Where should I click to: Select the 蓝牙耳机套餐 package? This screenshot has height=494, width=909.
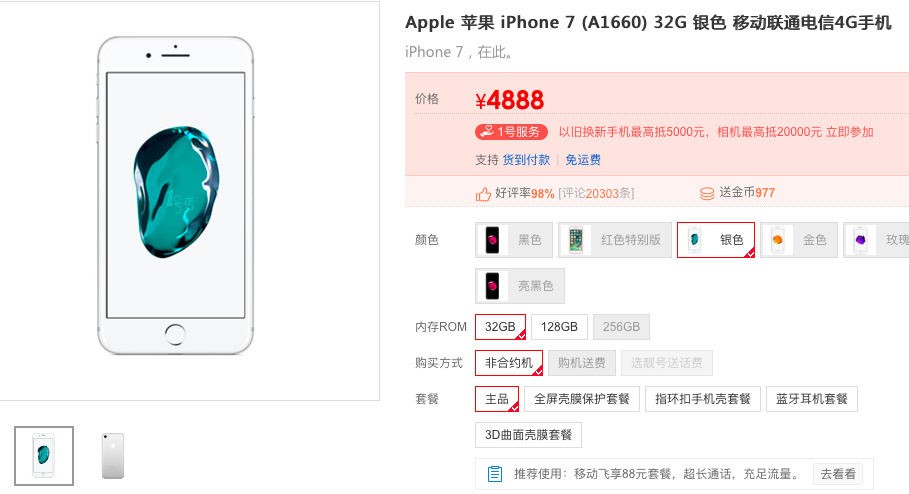(x=812, y=399)
